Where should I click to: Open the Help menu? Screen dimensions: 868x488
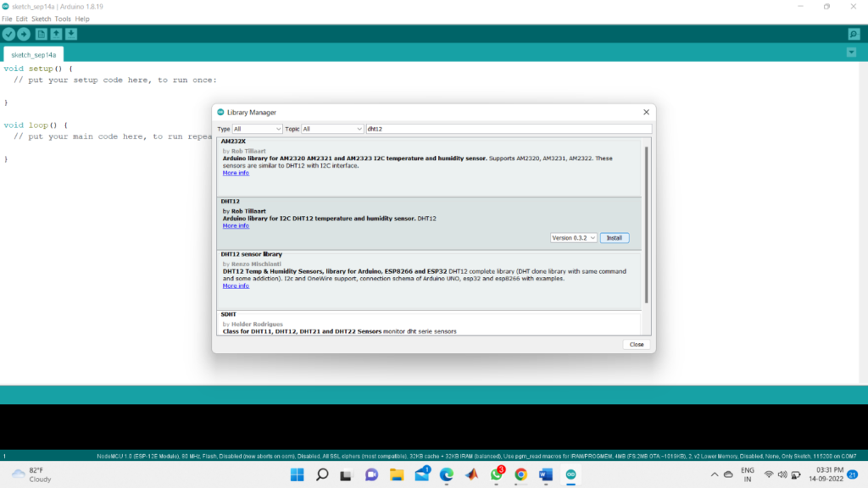(82, 19)
